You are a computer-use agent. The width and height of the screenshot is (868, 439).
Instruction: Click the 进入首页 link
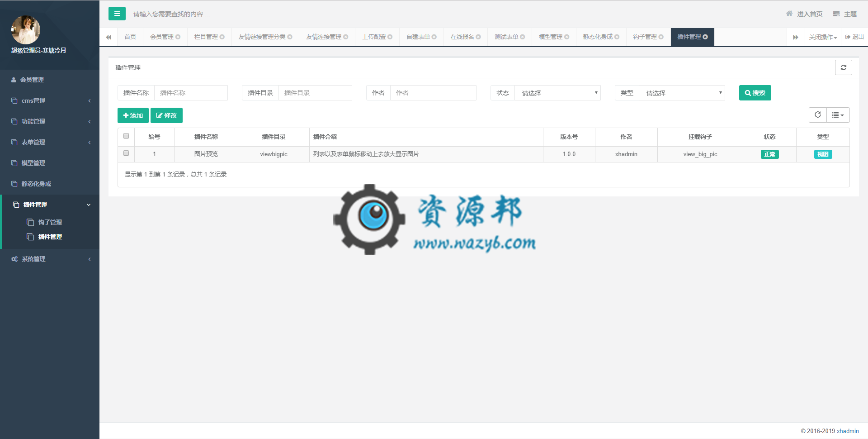point(810,14)
